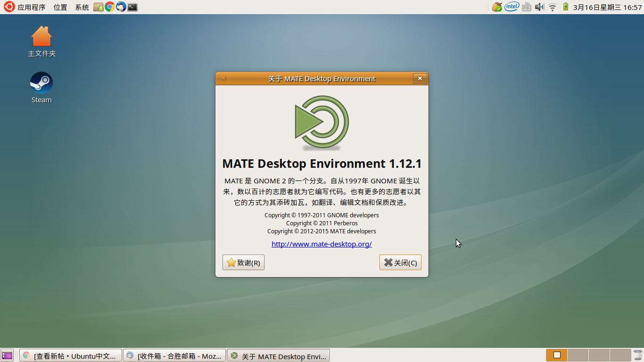Click the MATE Desktop Environment 1.12.1 heading
644x362 pixels.
click(x=322, y=164)
